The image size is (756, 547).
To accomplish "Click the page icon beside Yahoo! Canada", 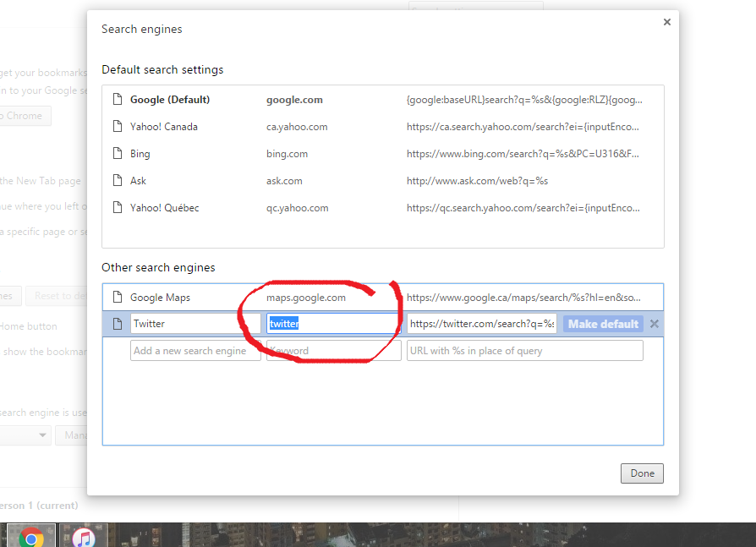I will (118, 126).
